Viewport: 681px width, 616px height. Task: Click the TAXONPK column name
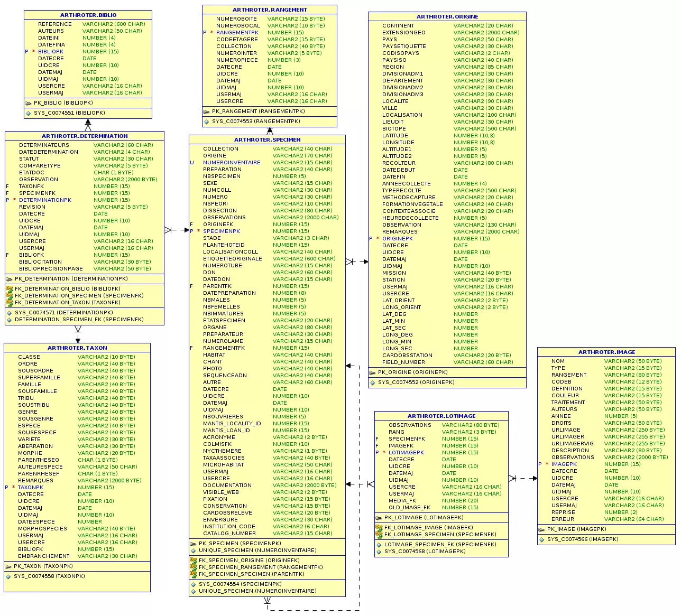(x=31, y=488)
